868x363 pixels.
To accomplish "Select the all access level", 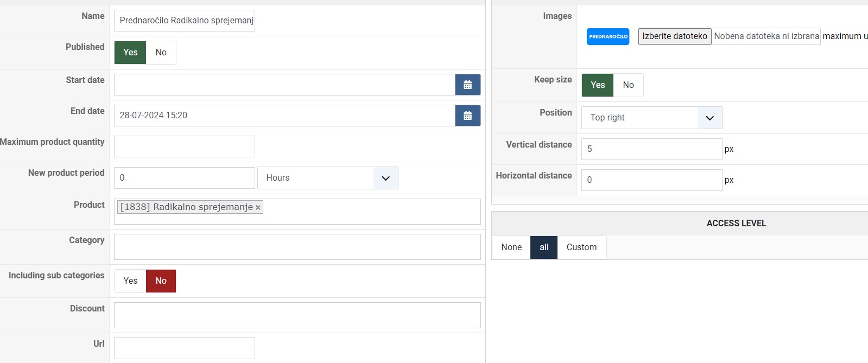I will click(x=544, y=247).
